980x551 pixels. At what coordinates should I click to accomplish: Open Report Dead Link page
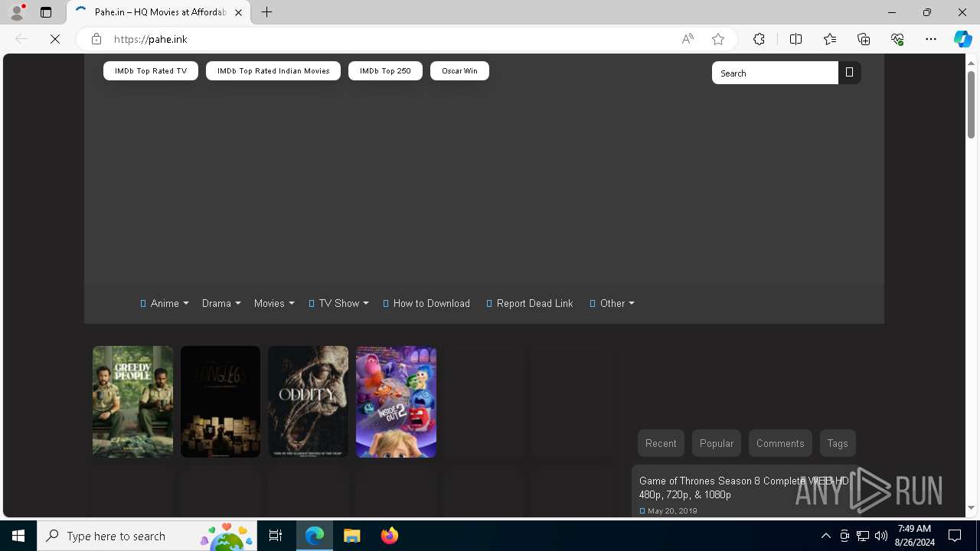[530, 303]
